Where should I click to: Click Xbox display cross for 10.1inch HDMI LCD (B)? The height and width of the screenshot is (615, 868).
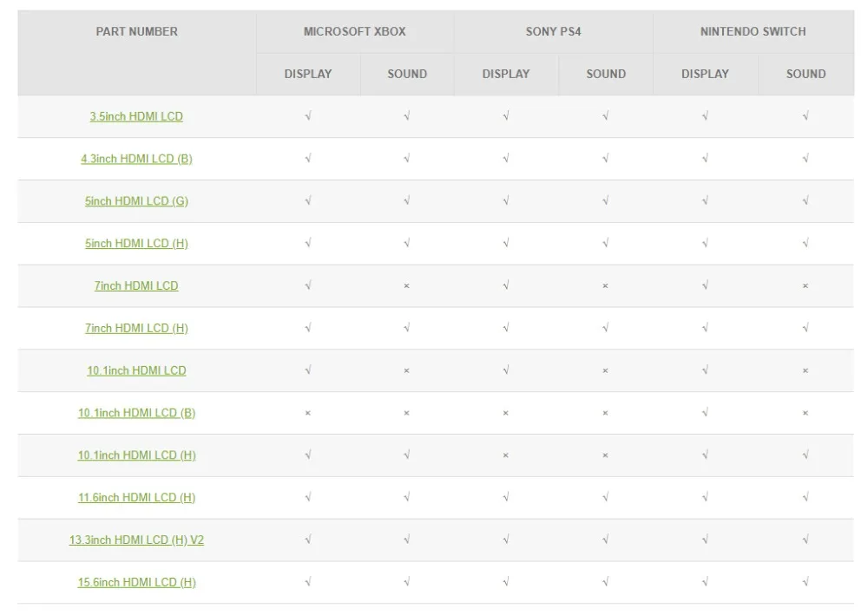(308, 413)
